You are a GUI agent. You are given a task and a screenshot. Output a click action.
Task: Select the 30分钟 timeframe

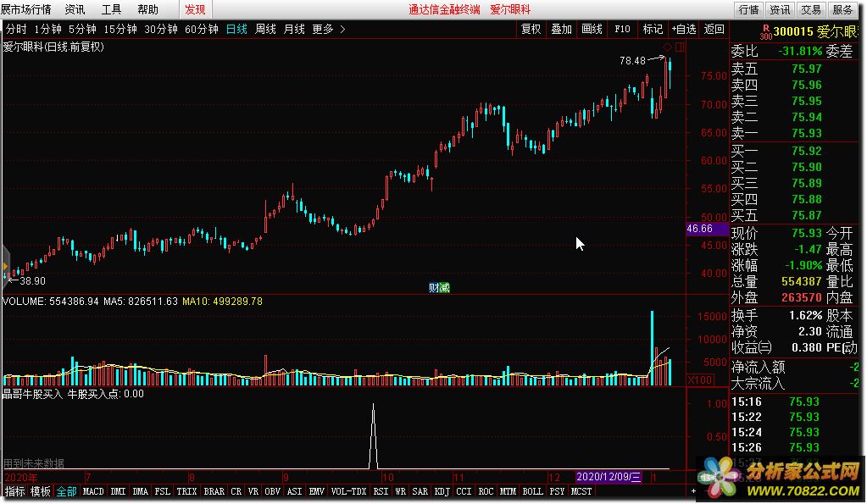[x=161, y=30]
